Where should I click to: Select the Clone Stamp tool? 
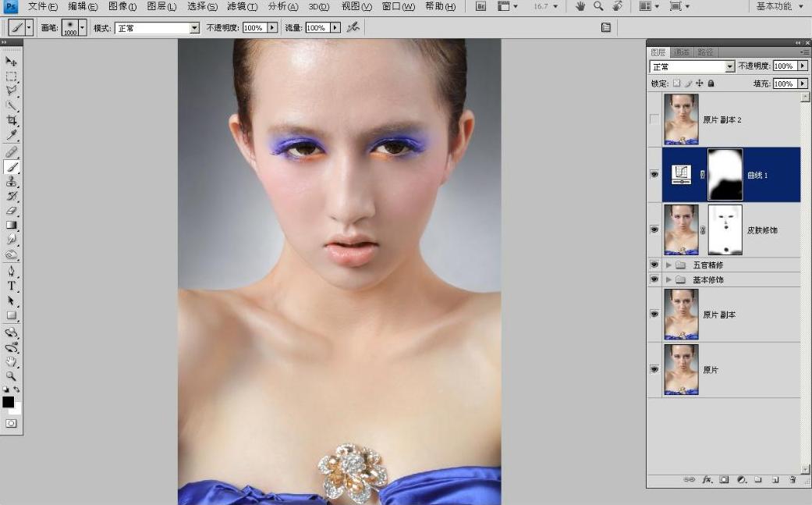click(x=11, y=182)
